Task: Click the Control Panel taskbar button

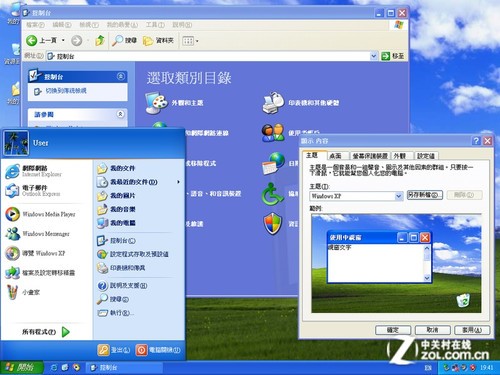Action: point(125,368)
